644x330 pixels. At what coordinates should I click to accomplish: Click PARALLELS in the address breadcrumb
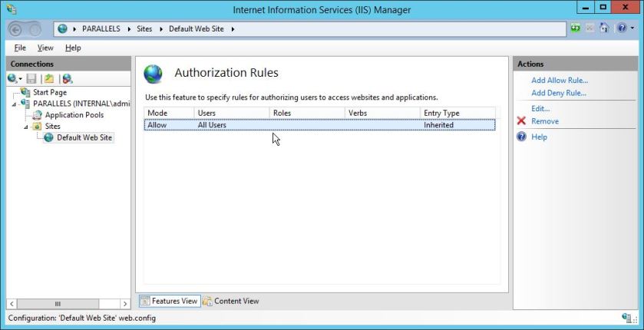101,28
